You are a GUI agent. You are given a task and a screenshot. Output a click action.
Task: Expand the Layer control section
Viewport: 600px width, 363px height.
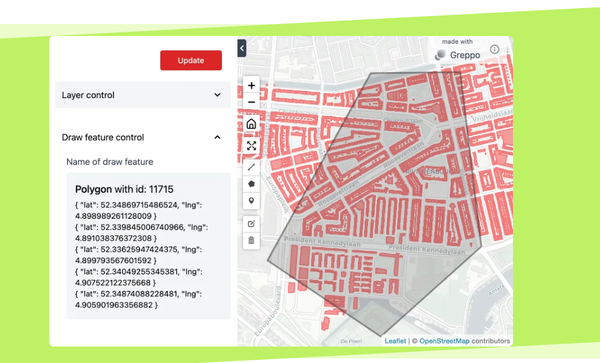click(143, 95)
